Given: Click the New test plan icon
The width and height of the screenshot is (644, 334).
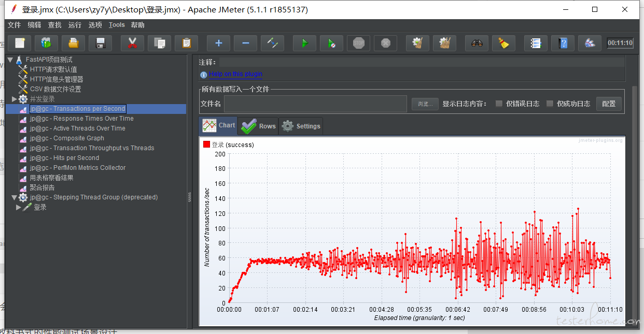Looking at the screenshot, I should 20,43.
